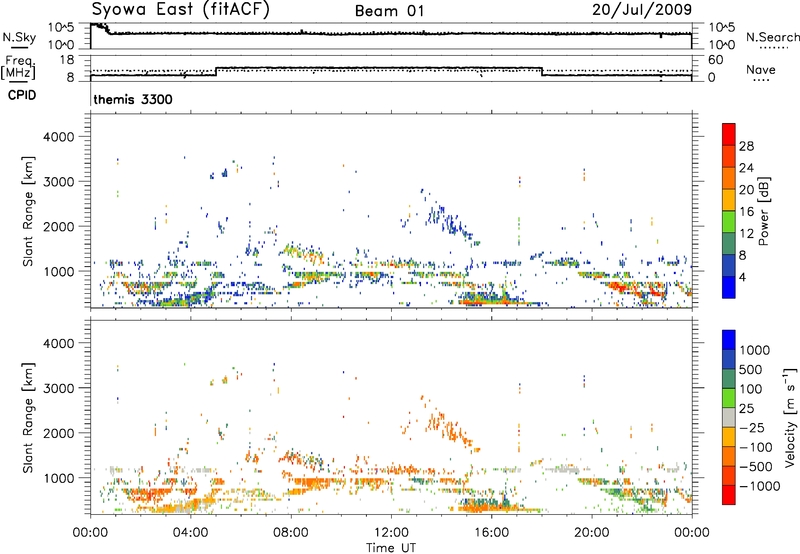800x554 pixels.
Task: Click the '-1000' tick on the Velocity scale
Action: [760, 486]
